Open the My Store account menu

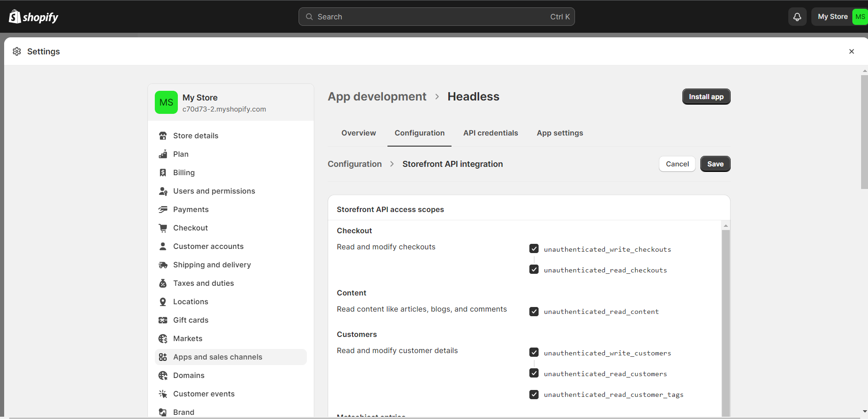tap(839, 17)
